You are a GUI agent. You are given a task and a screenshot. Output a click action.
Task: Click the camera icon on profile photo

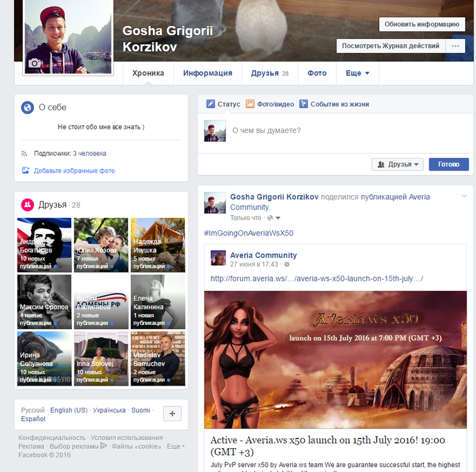tap(35, 63)
